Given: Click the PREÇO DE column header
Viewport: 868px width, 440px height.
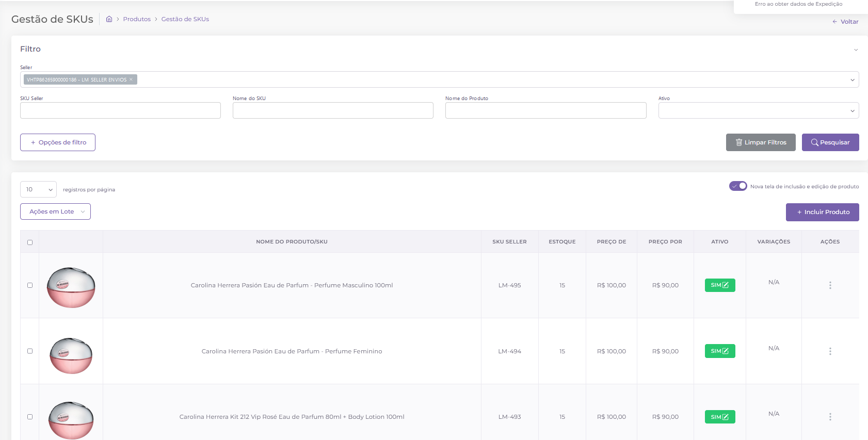Looking at the screenshot, I should [612, 241].
